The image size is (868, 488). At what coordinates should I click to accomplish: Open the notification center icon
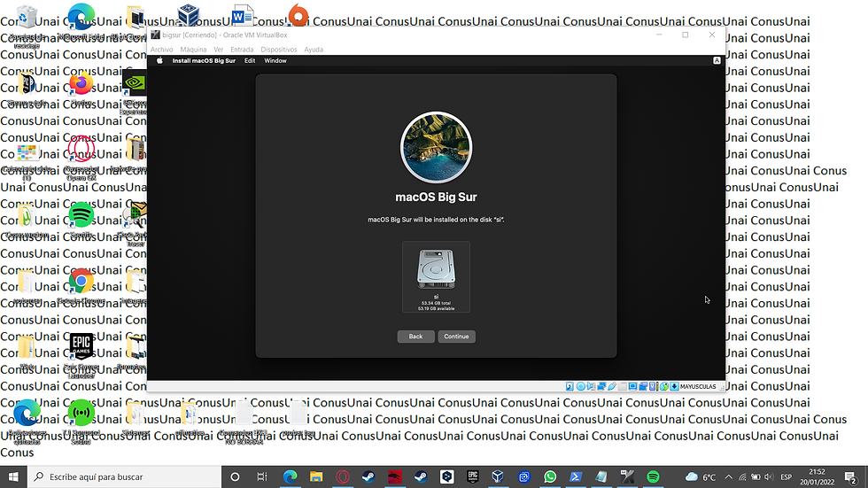[851, 477]
